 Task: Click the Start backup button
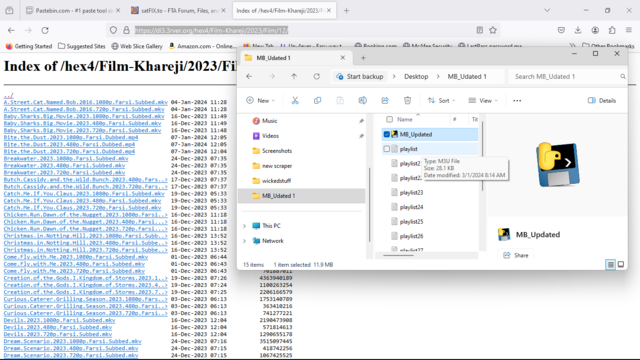pyautogui.click(x=360, y=76)
